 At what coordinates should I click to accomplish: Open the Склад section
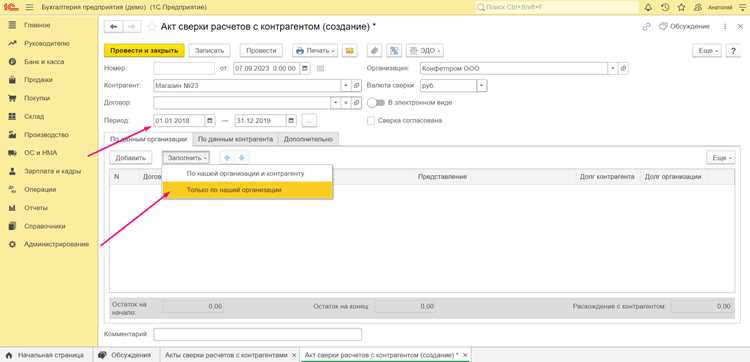click(x=34, y=116)
